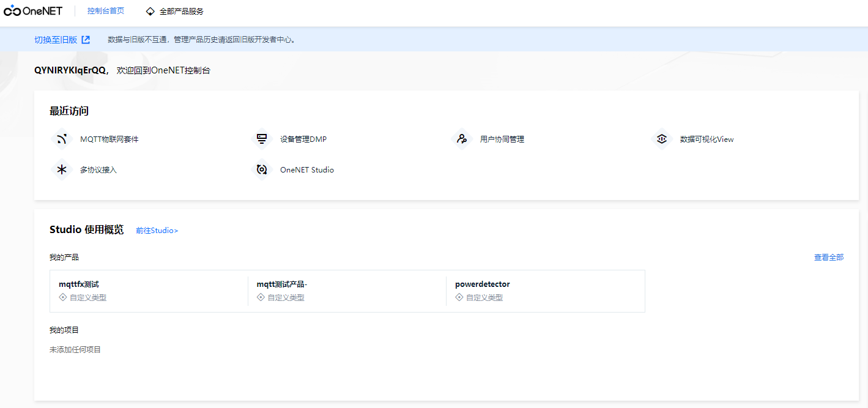Click 自定义类型 label under mqttfx测试
This screenshot has width=868, height=408.
click(88, 298)
